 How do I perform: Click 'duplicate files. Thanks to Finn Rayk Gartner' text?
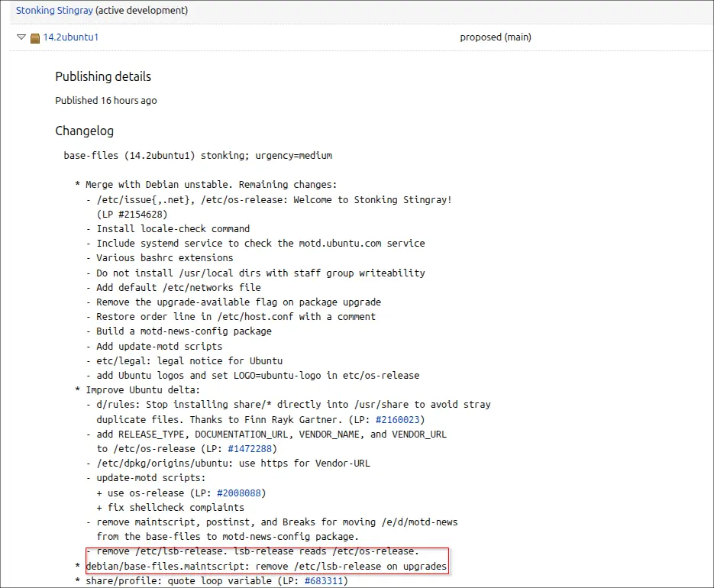click(219, 419)
